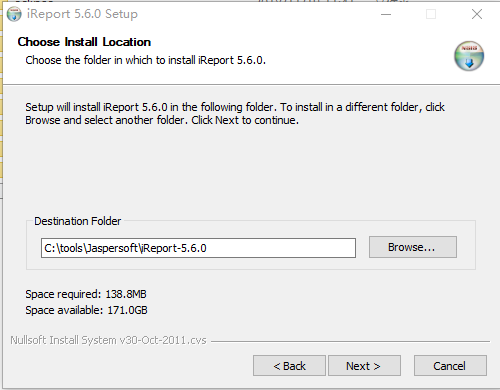Click the 'Destination Folder' group label
This screenshot has width=500, height=390.
(x=78, y=221)
